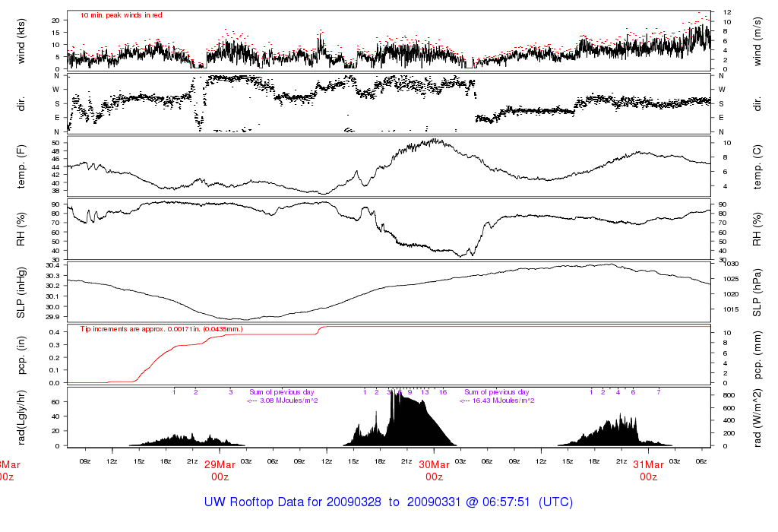Select the 'rad (W/m^2)' axis label

(x=757, y=418)
